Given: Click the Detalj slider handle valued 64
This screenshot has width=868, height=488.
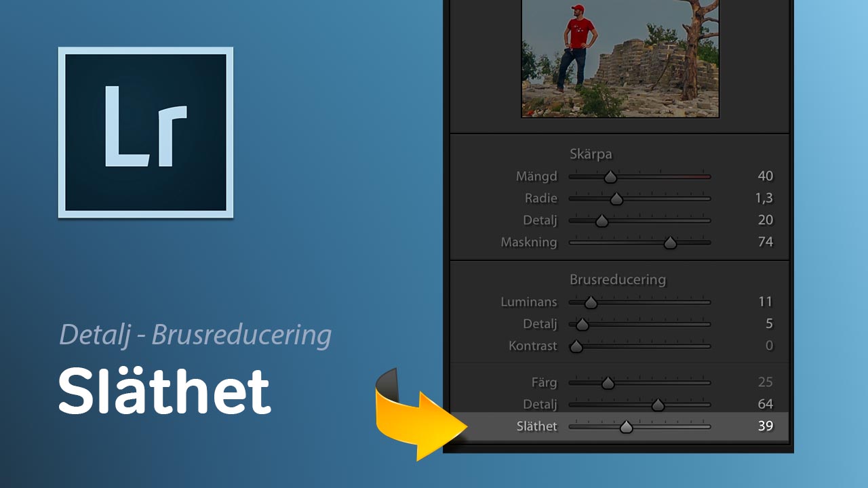Looking at the screenshot, I should pos(658,405).
